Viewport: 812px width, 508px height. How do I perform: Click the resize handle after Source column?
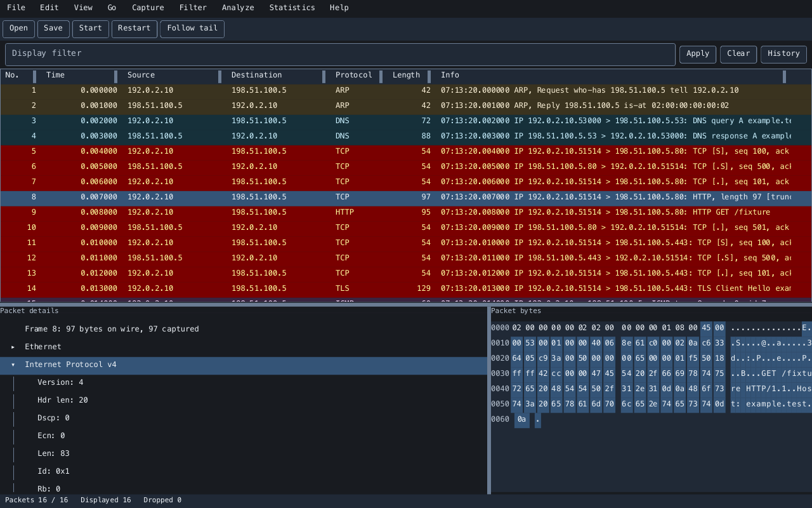(x=219, y=77)
